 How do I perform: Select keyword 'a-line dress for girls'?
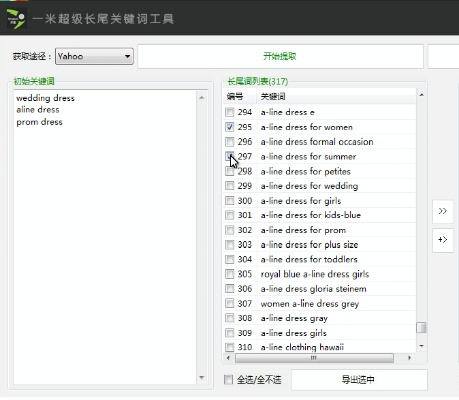click(301, 201)
